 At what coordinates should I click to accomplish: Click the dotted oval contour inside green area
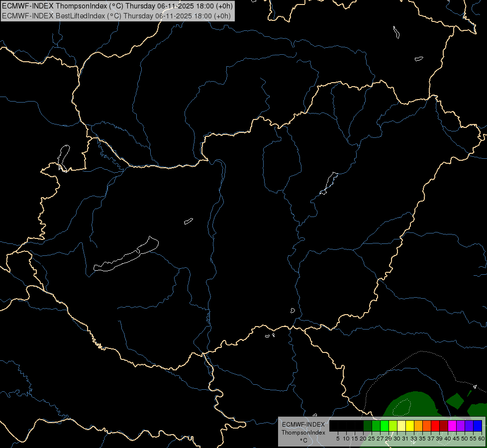(x=402, y=407)
